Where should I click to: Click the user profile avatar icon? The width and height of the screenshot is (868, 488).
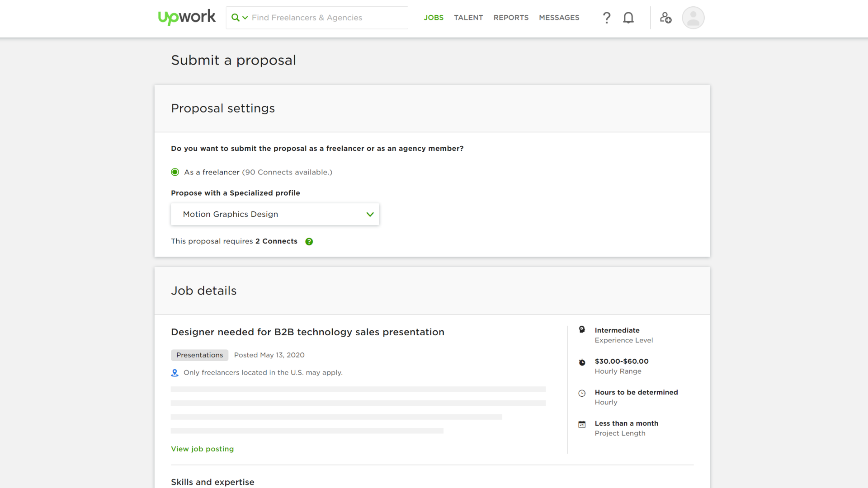click(x=693, y=17)
